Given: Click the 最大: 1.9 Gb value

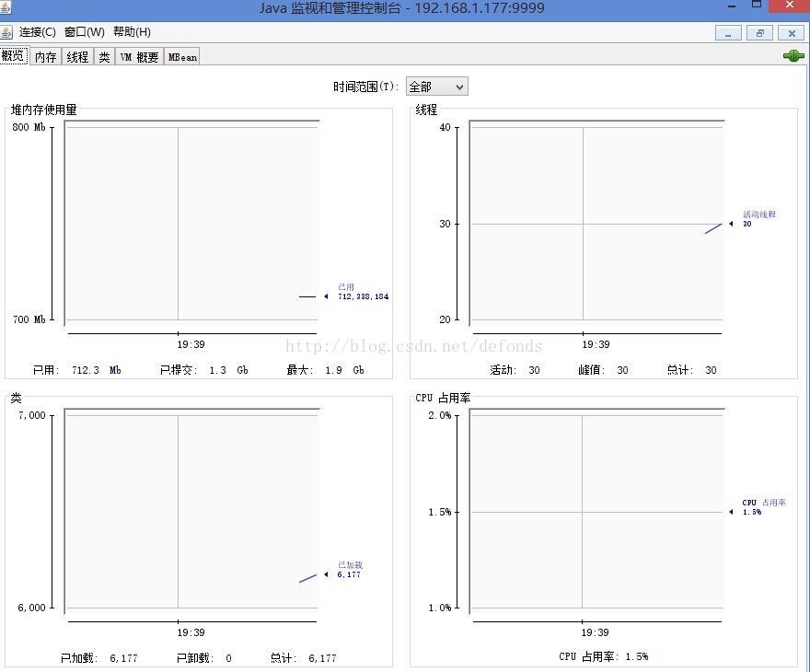Looking at the screenshot, I should coord(344,370).
